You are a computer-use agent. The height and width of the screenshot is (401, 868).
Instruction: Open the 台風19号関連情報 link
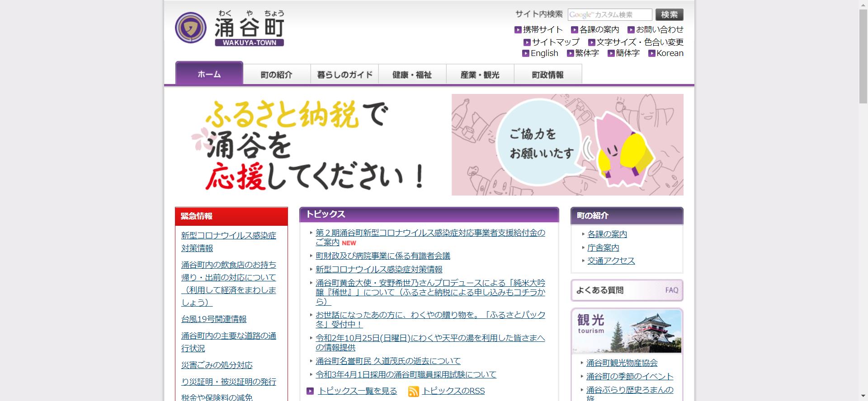pyautogui.click(x=214, y=319)
